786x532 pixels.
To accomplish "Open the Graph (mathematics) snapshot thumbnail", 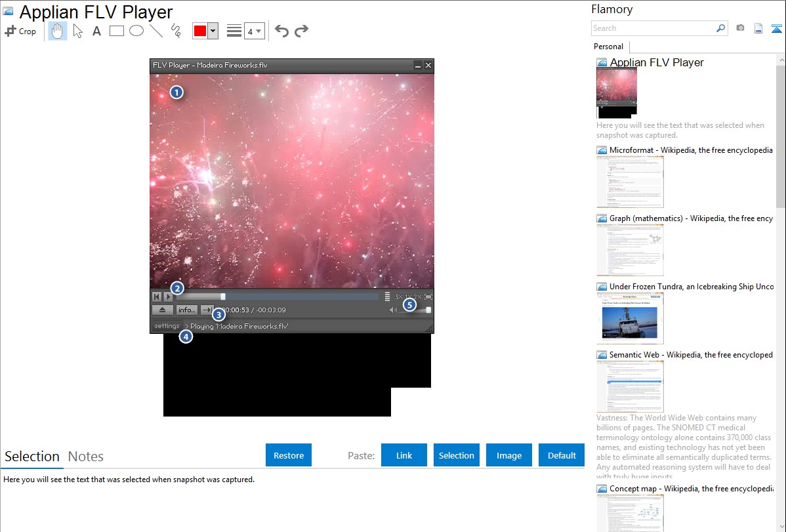I will 630,250.
